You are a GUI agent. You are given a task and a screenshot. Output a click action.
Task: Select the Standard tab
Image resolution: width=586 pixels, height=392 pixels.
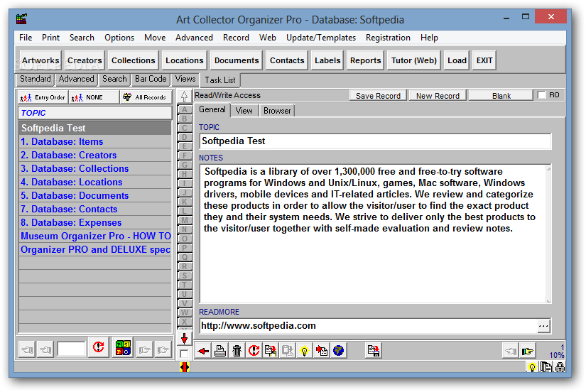click(x=35, y=79)
